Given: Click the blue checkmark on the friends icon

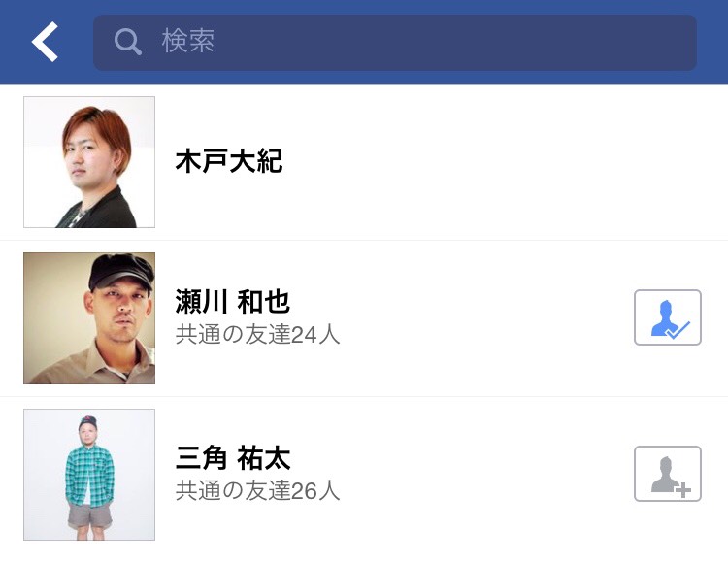Looking at the screenshot, I should click(x=678, y=330).
